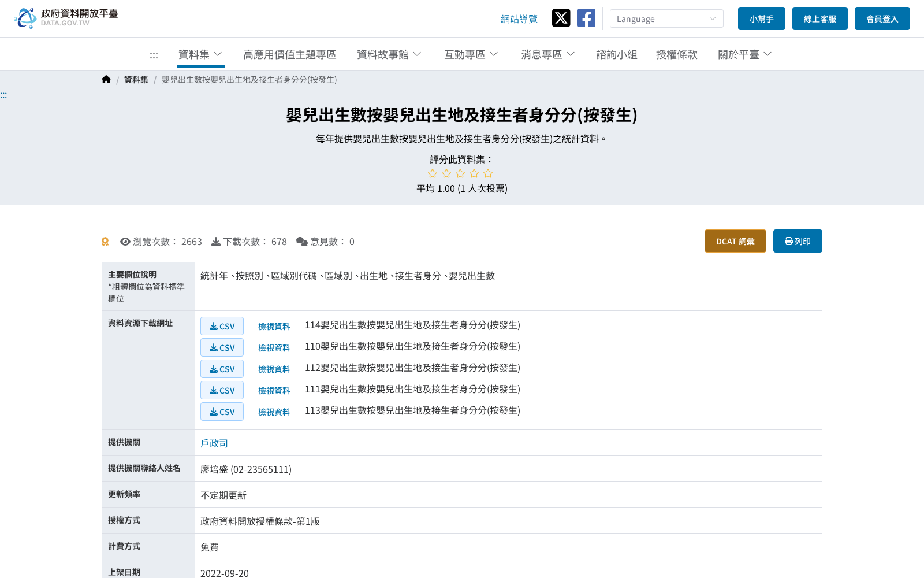
Task: Expand the 關於平臺 menu
Action: click(x=745, y=54)
